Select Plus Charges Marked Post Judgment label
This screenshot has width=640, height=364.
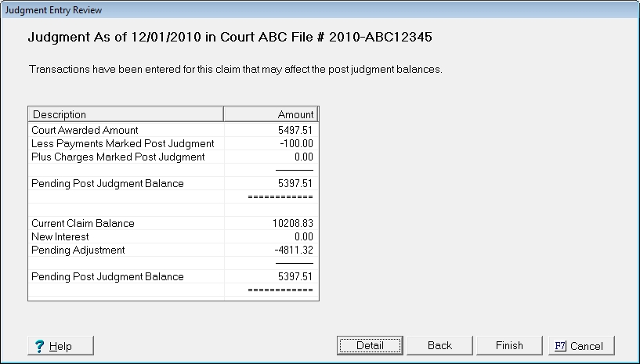point(118,157)
